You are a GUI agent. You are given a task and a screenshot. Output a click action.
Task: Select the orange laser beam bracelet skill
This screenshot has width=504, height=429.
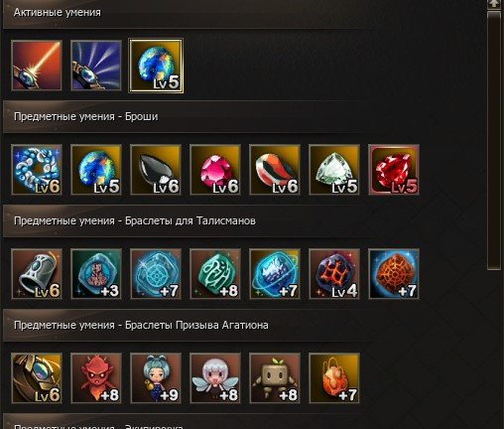point(37,66)
